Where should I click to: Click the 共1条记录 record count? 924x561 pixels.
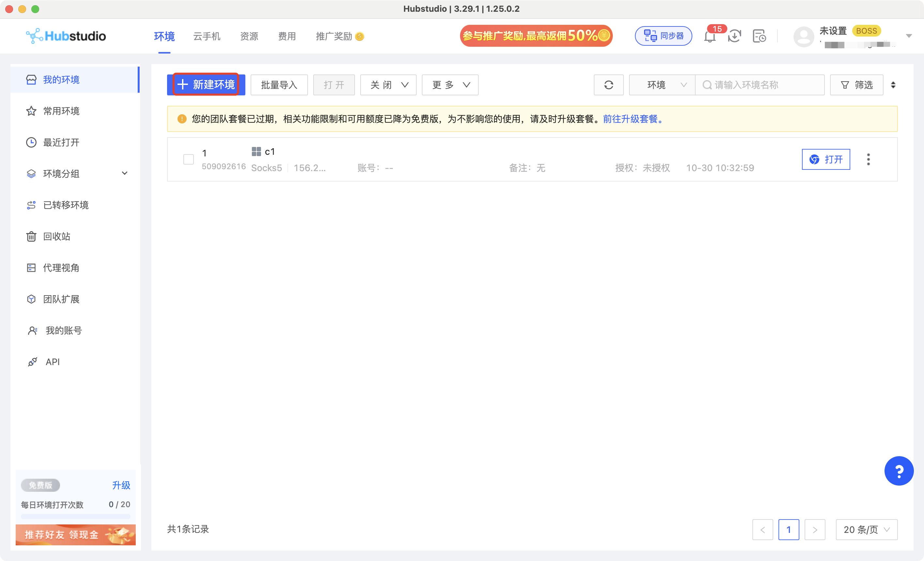[188, 529]
